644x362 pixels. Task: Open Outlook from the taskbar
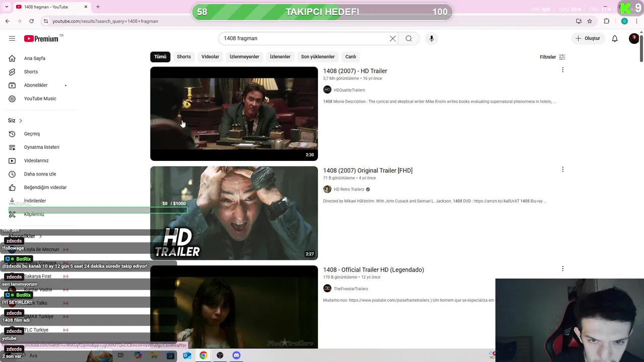187,355
